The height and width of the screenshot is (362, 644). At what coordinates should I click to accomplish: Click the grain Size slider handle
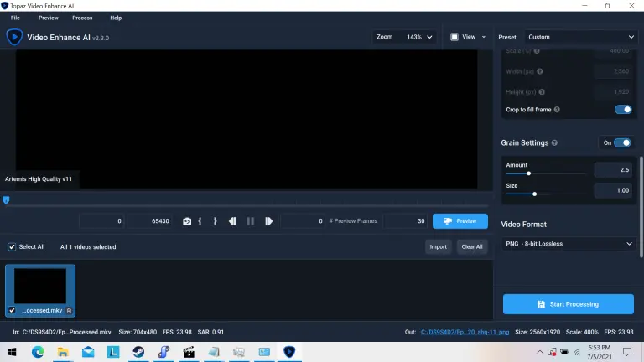coord(534,194)
